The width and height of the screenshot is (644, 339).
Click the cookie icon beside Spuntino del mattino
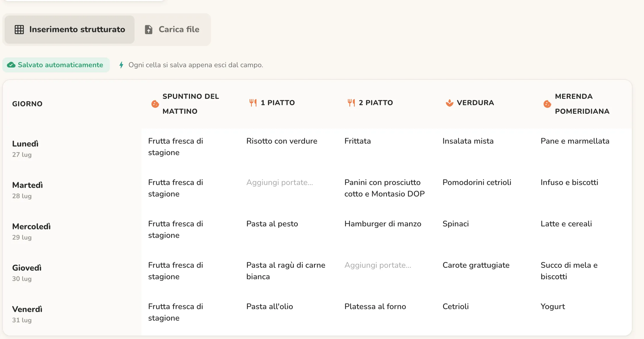[155, 104]
